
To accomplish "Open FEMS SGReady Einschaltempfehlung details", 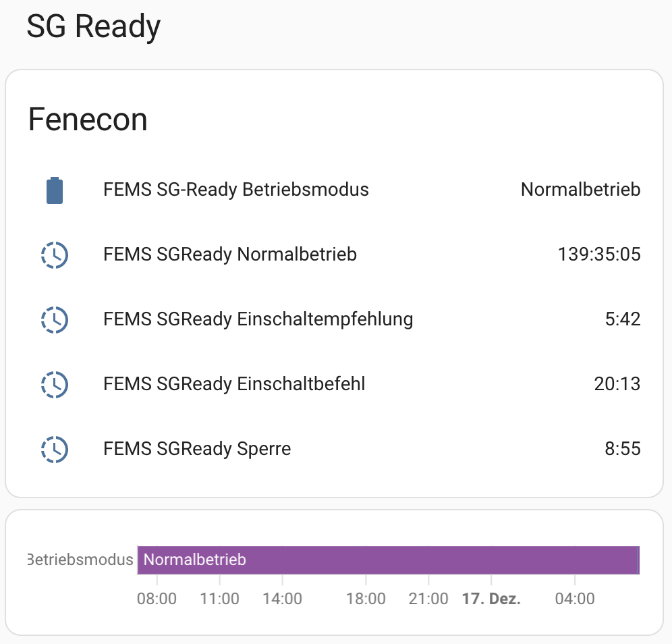I will coord(258,319).
